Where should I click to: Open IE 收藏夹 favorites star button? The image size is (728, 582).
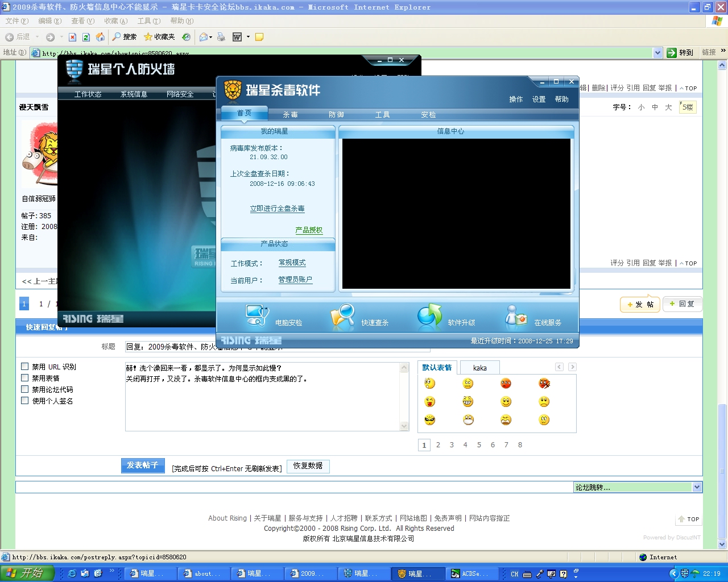[x=159, y=37]
